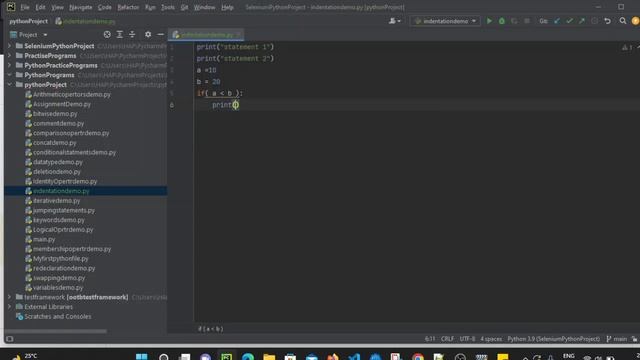Click the main Git branch widget

pos(617,339)
